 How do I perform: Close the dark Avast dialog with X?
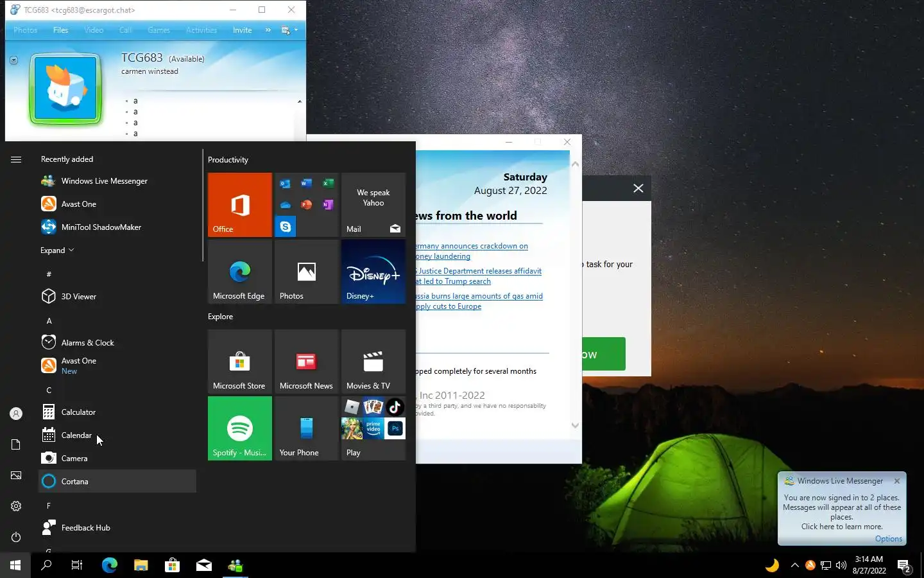(x=638, y=188)
